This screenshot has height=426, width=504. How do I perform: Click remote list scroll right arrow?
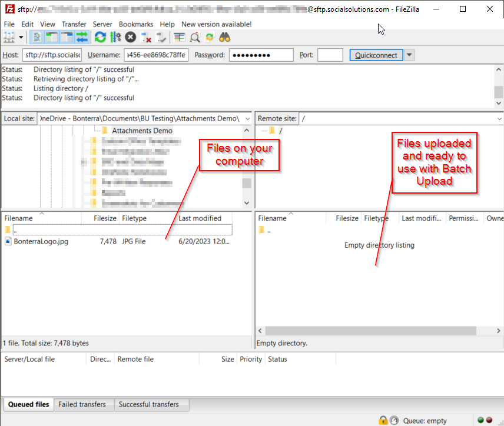tap(499, 331)
